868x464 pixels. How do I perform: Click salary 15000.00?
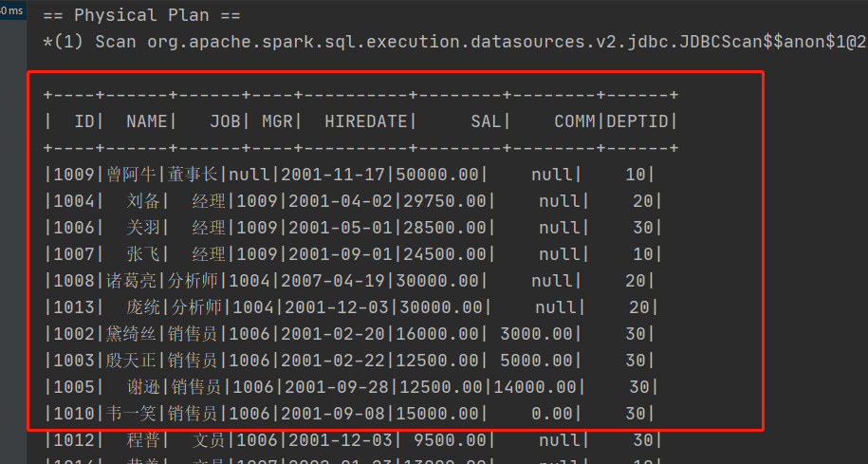point(436,414)
